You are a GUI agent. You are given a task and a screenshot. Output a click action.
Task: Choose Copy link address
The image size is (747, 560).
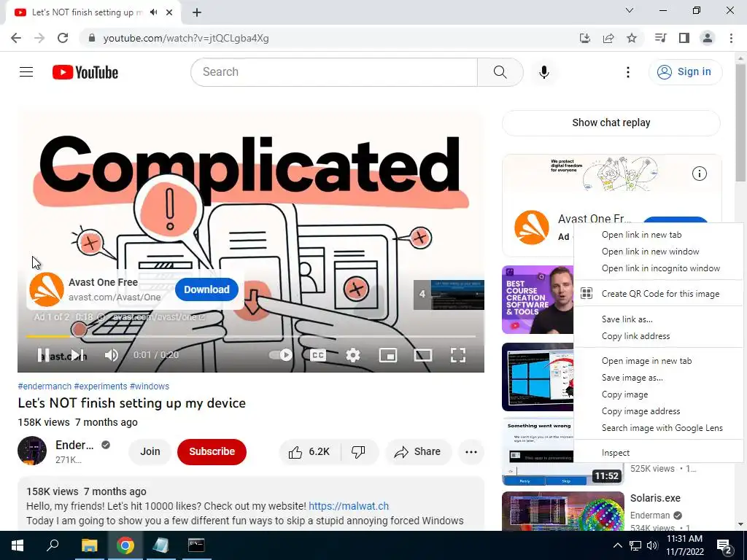659,335
